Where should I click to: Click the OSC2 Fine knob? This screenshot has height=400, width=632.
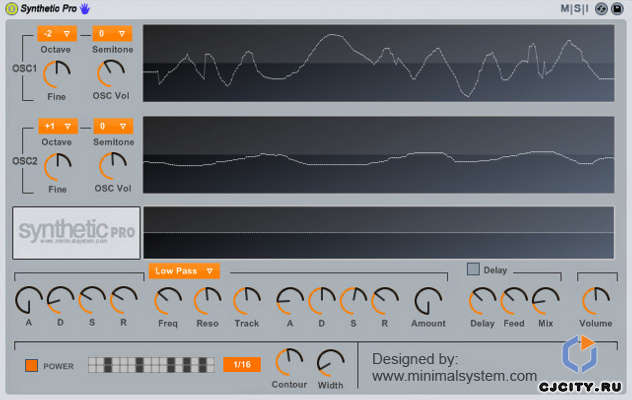pos(58,167)
